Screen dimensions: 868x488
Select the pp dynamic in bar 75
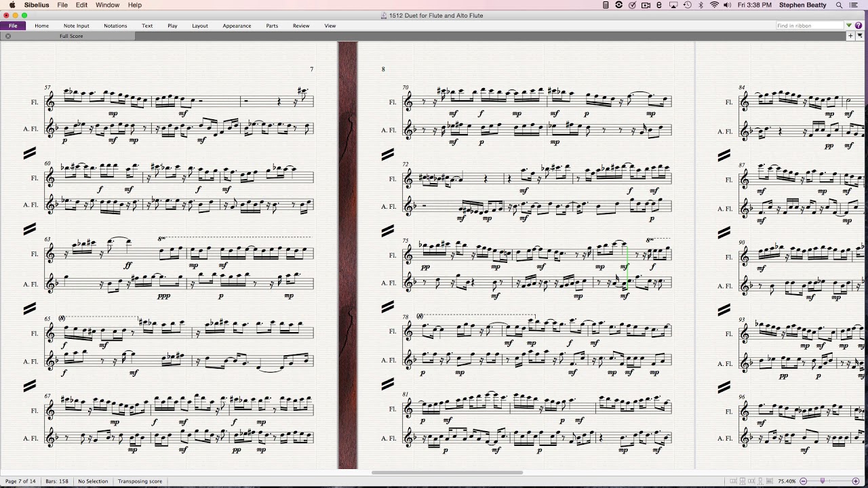pyautogui.click(x=425, y=267)
